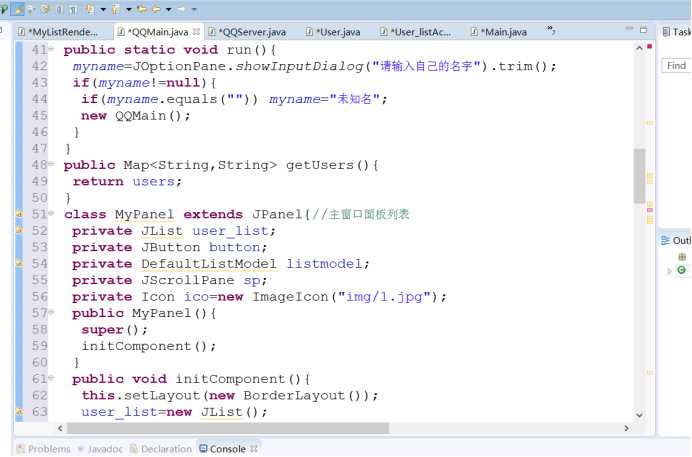Image resolution: width=692 pixels, height=457 pixels.
Task: Select the package icon in Outline
Action: pos(682,257)
